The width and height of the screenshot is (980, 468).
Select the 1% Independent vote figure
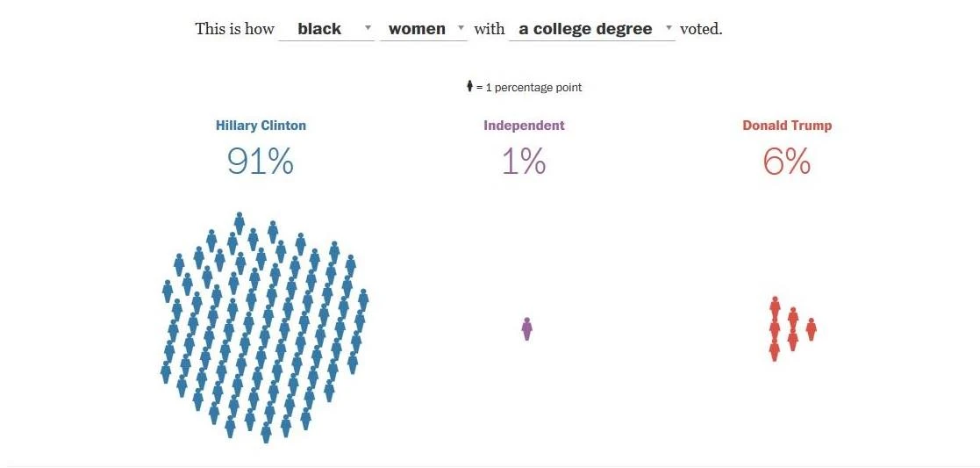tap(524, 162)
